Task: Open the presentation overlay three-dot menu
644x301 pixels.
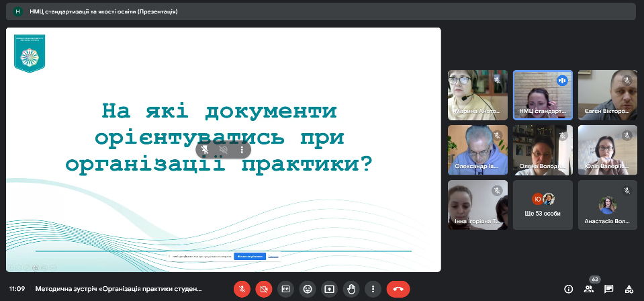Action: (x=242, y=150)
